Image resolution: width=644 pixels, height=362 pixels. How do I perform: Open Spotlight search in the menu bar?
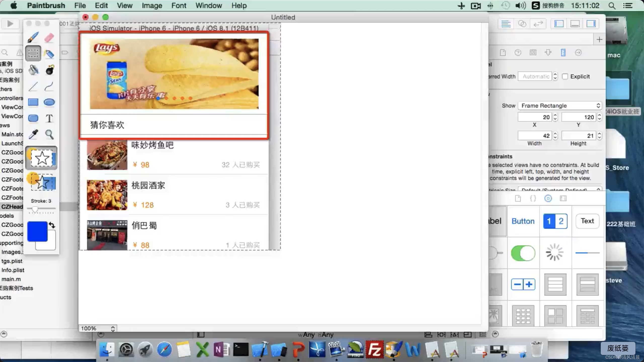pos(612,6)
